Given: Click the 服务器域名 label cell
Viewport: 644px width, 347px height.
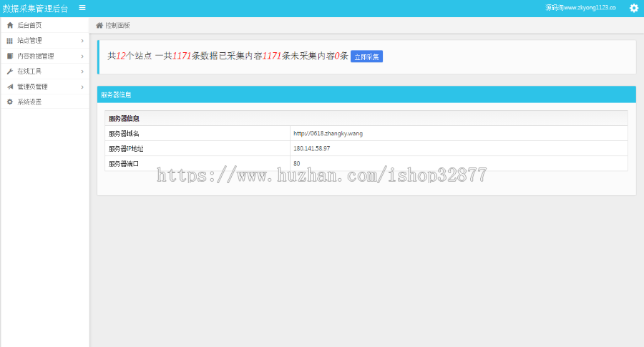Looking at the screenshot, I should click(x=197, y=134).
